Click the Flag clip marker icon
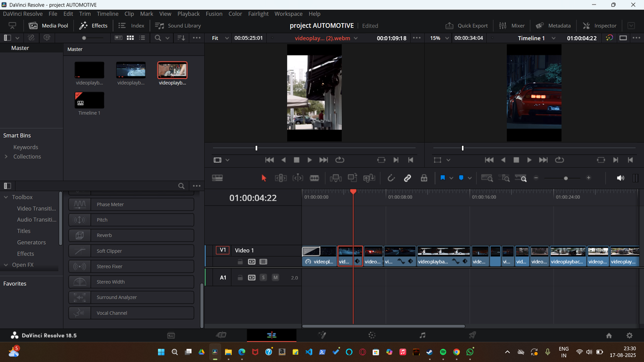This screenshot has width=644, height=362. tap(443, 177)
